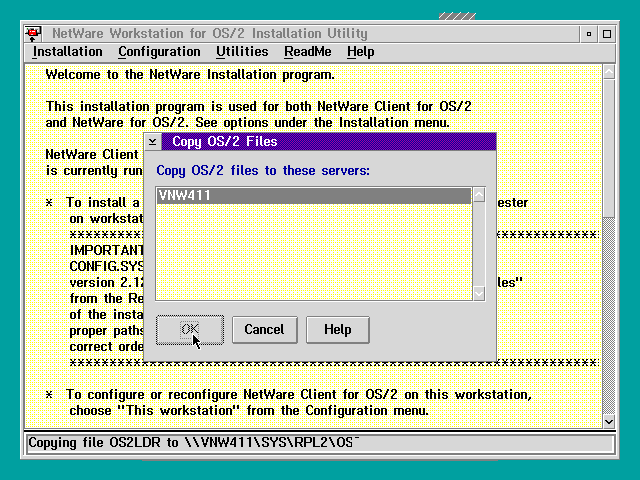Open the Utilities menu
The width and height of the screenshot is (640, 480).
click(242, 52)
